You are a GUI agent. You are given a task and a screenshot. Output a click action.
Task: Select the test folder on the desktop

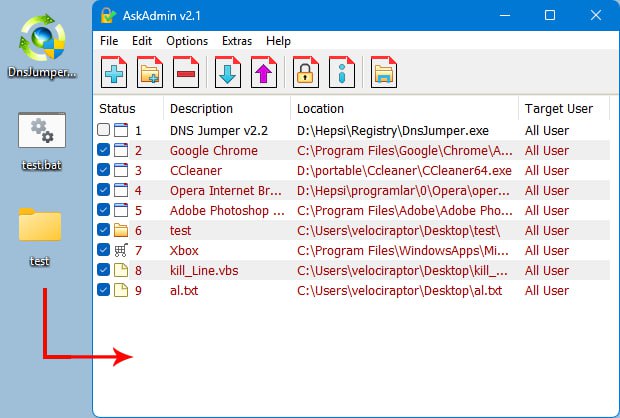40,224
